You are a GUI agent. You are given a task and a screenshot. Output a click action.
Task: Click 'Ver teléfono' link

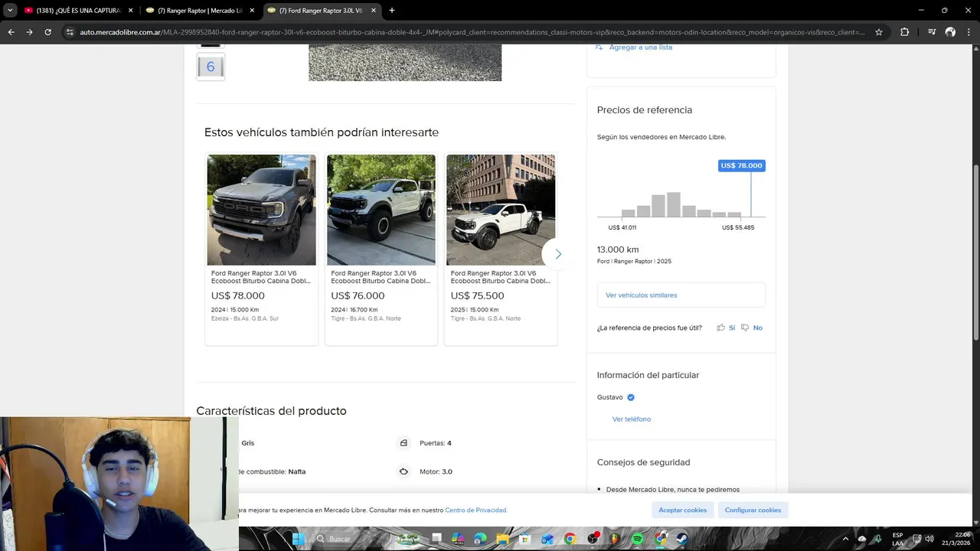pos(632,419)
